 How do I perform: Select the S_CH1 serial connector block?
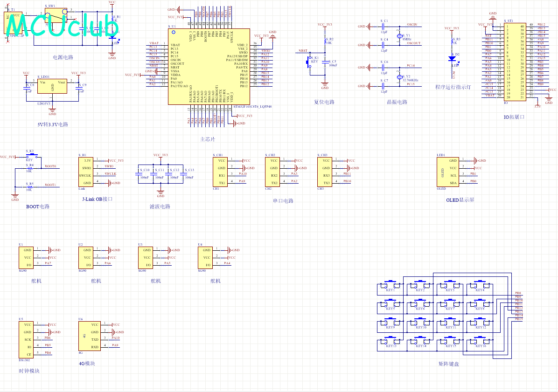click(x=220, y=172)
